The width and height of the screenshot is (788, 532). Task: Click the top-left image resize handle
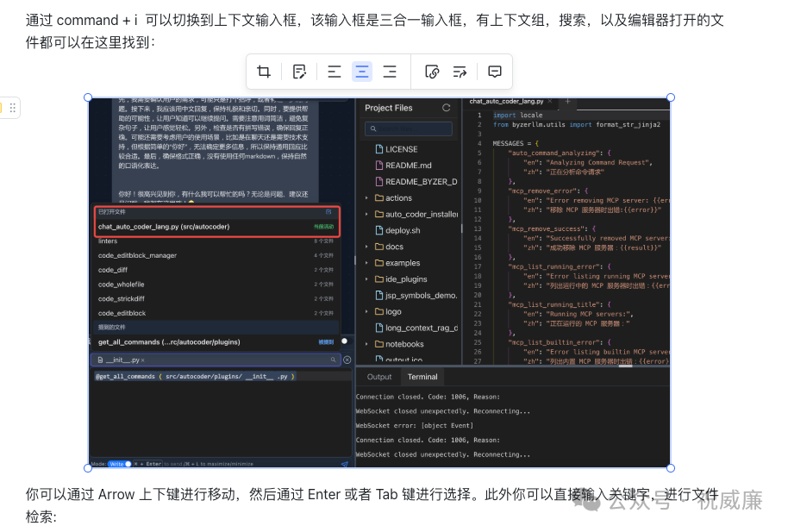[88, 97]
